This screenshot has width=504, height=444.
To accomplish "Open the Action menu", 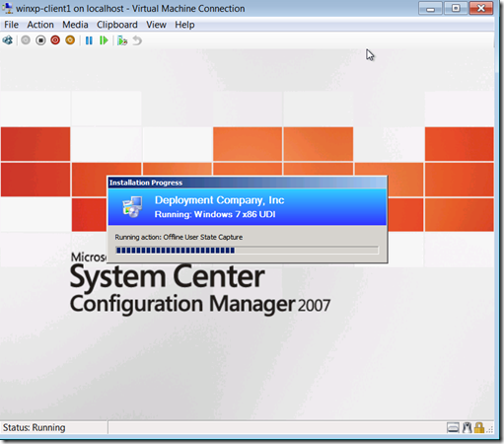I will (40, 25).
